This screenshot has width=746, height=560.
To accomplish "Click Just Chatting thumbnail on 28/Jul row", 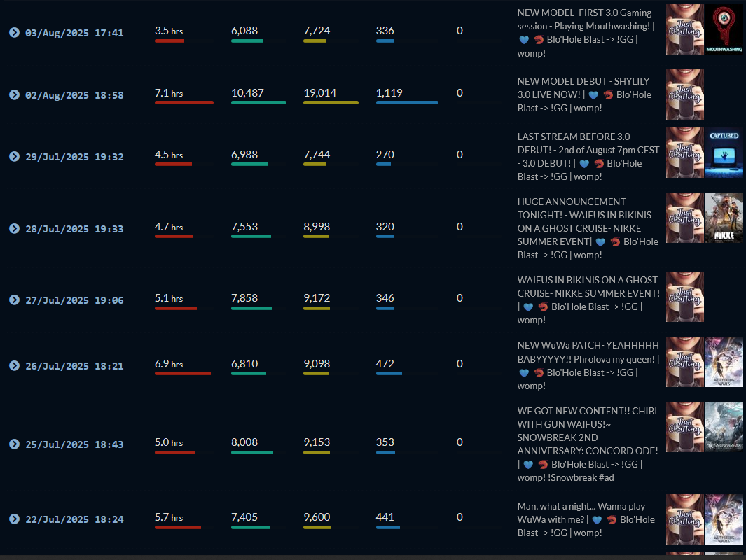I will pyautogui.click(x=684, y=218).
